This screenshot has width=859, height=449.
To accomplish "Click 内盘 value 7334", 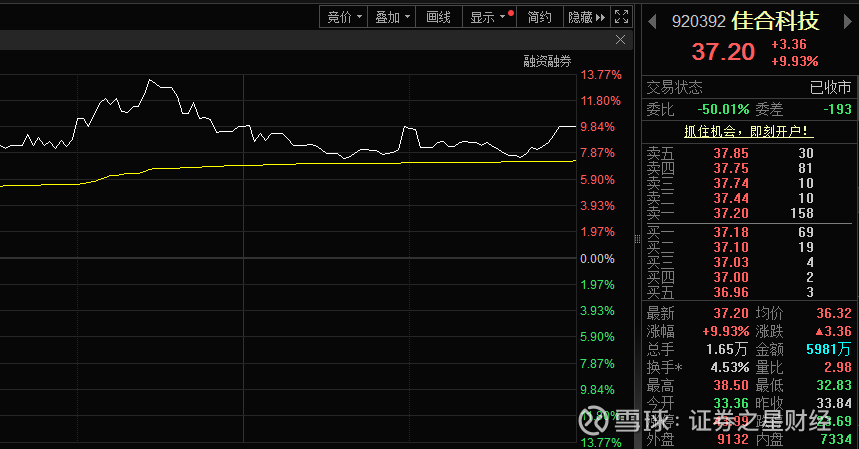I will point(836,439).
